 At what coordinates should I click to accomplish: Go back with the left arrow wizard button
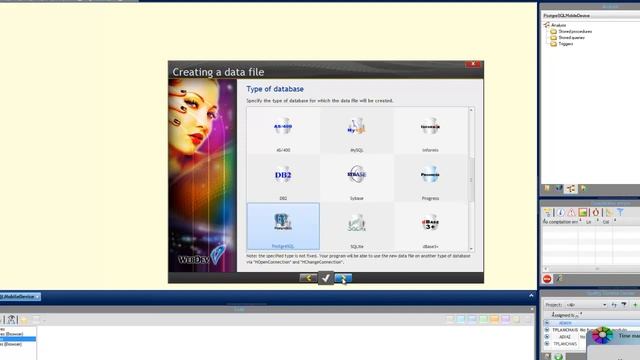pos(308,278)
